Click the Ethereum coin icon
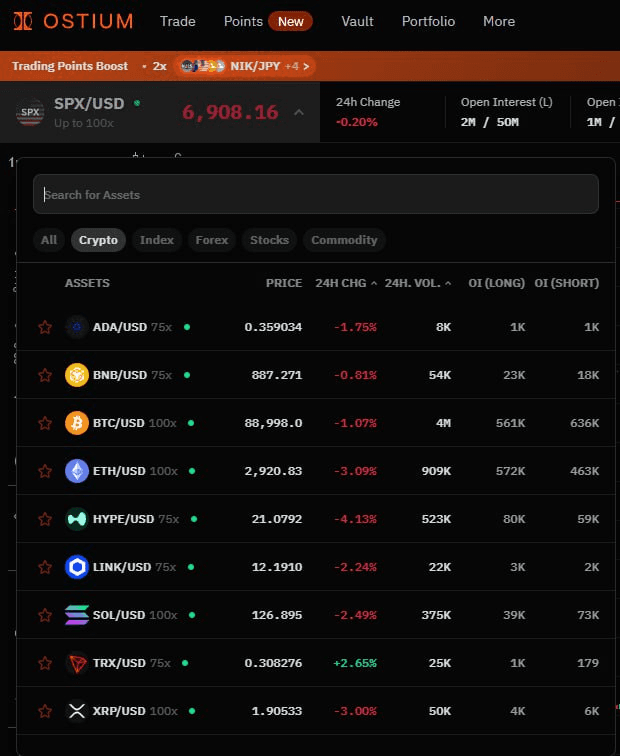Screen dimensions: 620x756 pos(77,471)
